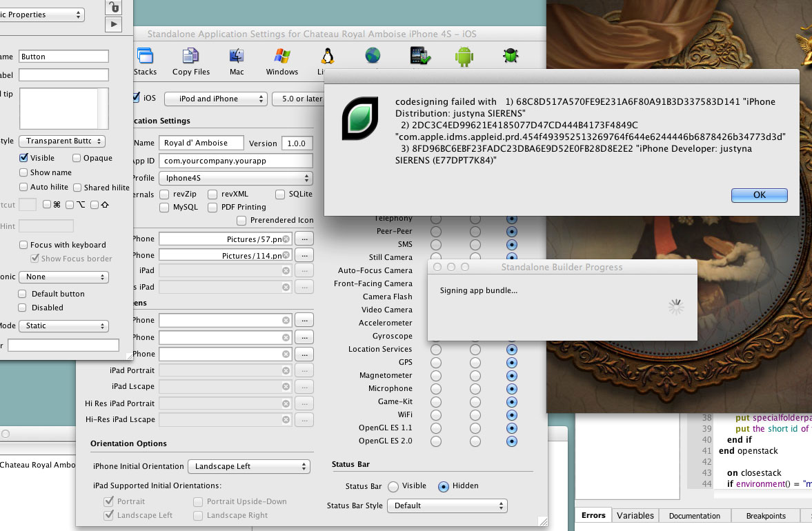Click the App ID text field

(x=235, y=161)
